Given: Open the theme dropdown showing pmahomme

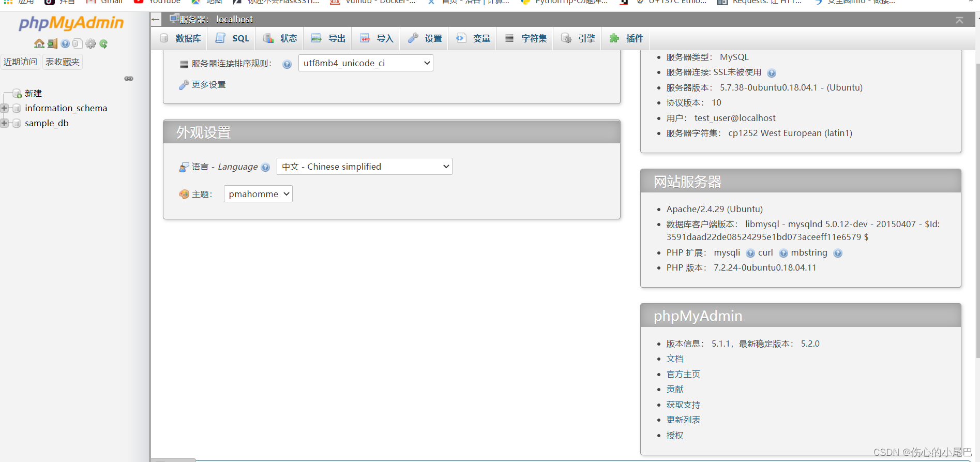Looking at the screenshot, I should pos(258,194).
